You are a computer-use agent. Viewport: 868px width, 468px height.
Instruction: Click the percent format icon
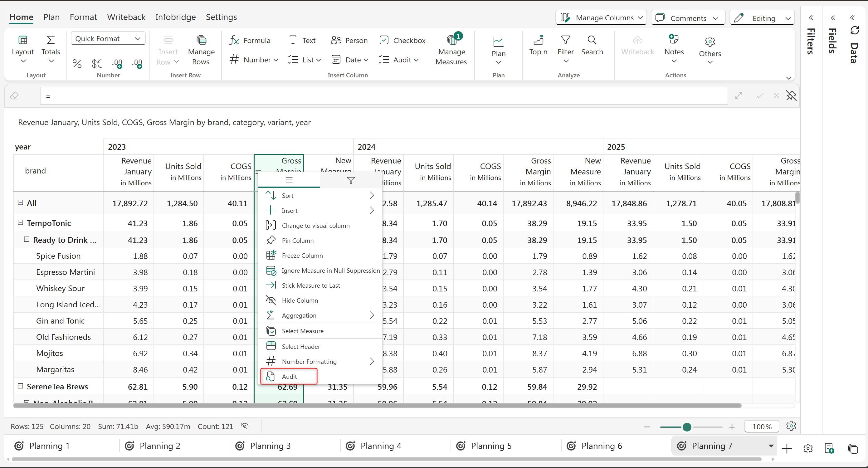(x=77, y=63)
